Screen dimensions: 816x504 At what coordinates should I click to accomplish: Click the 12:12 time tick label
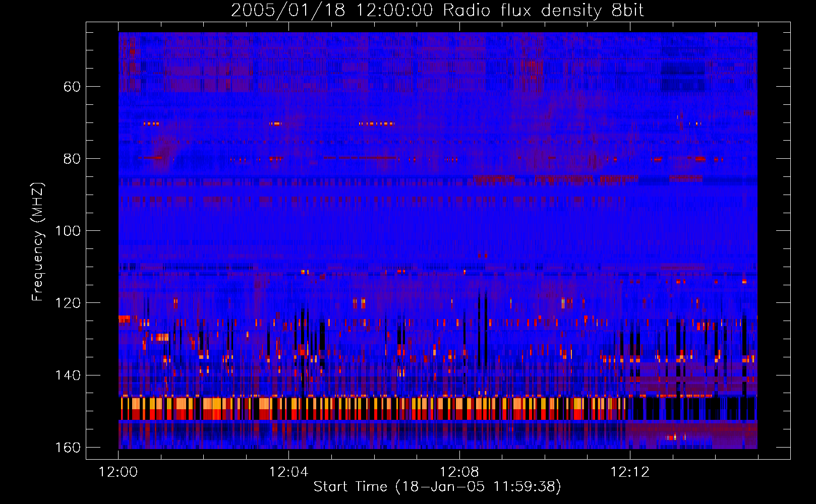pyautogui.click(x=630, y=472)
